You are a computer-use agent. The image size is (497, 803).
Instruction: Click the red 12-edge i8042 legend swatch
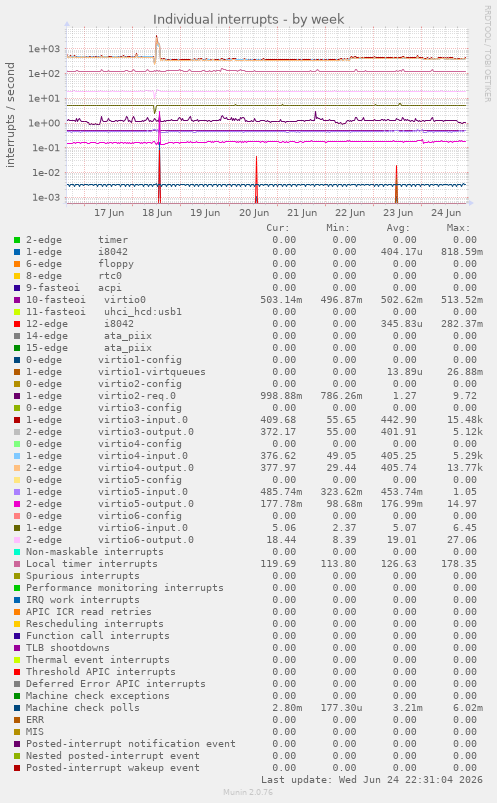(x=17, y=324)
